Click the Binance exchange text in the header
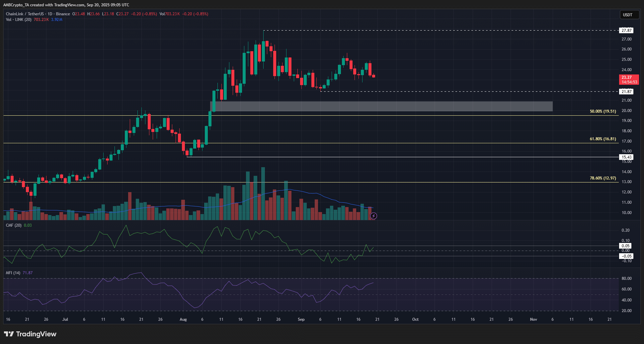Viewport: 644px width, 344px height. pyautogui.click(x=63, y=14)
